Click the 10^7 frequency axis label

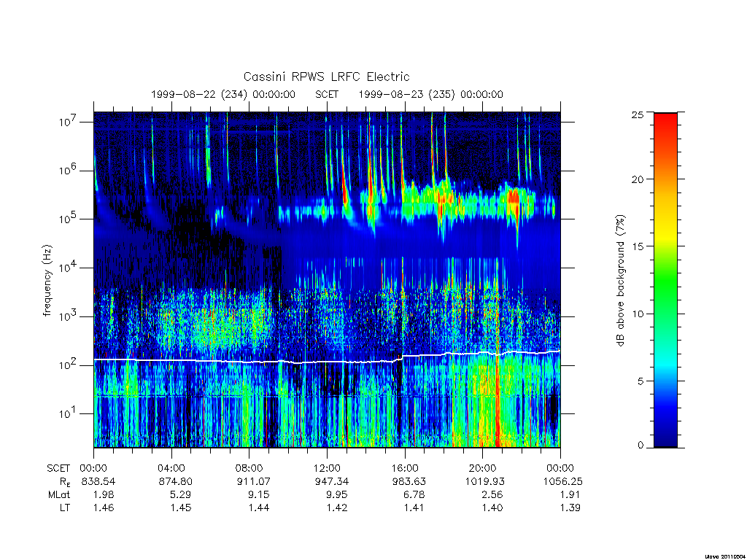(x=69, y=121)
